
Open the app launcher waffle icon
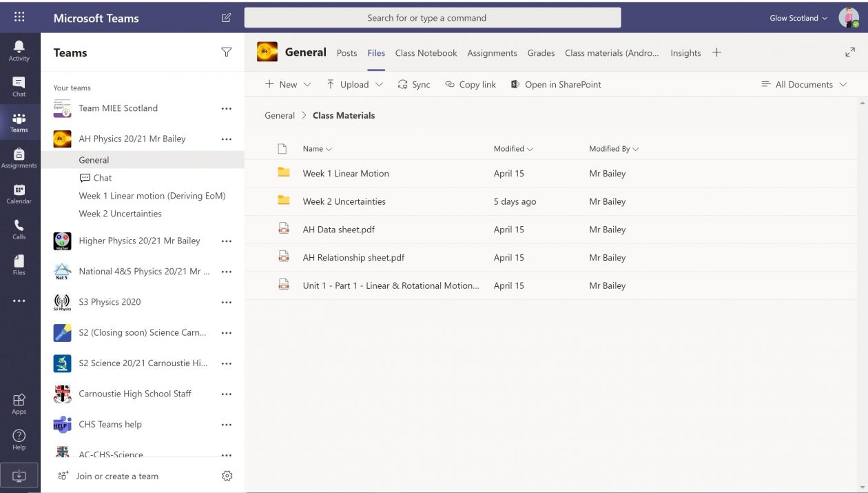[x=19, y=17]
